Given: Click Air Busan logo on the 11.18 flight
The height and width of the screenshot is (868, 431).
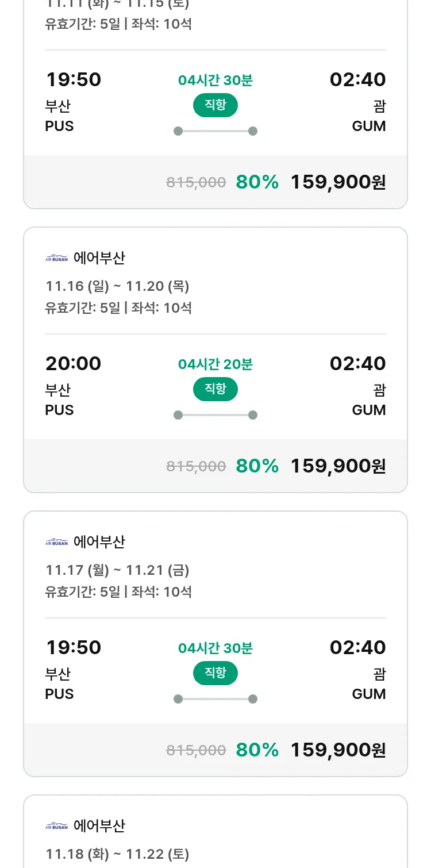Looking at the screenshot, I should click(x=56, y=826).
